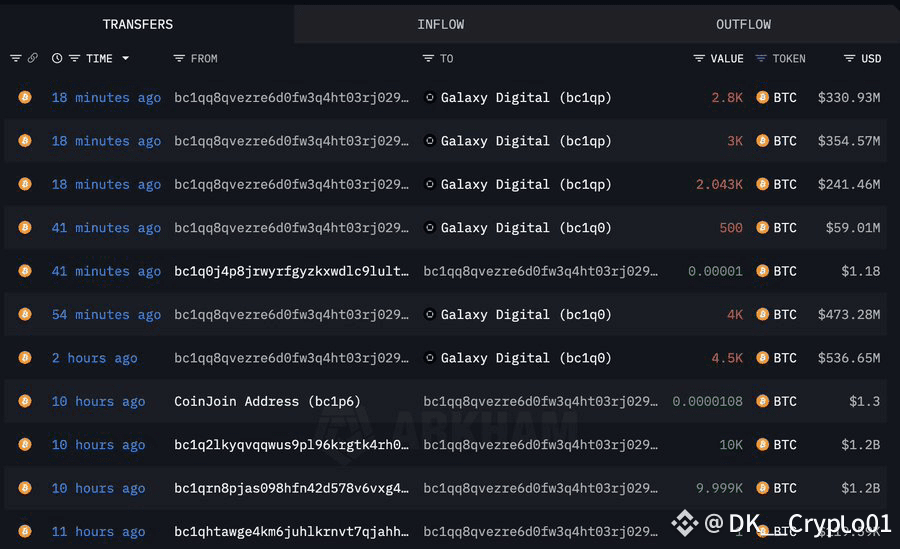Click BTC token icon in the 500 row

coord(762,227)
